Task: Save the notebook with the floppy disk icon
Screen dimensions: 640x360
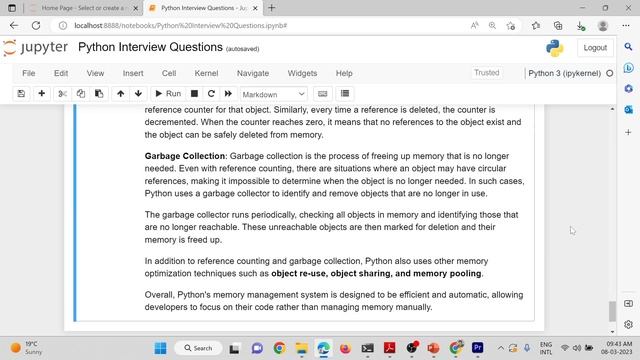Action: tap(21, 93)
